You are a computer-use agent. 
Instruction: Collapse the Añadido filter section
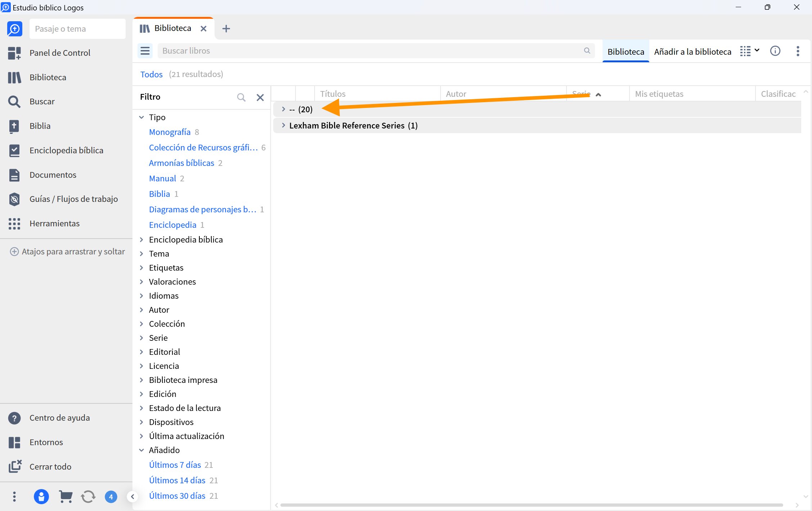141,450
